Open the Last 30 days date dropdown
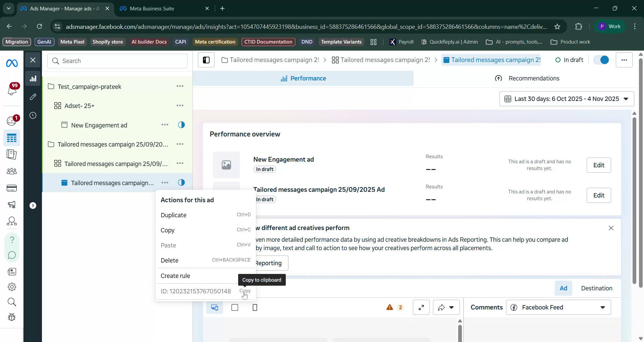Screen dimensions: 644x342 coord(566,99)
